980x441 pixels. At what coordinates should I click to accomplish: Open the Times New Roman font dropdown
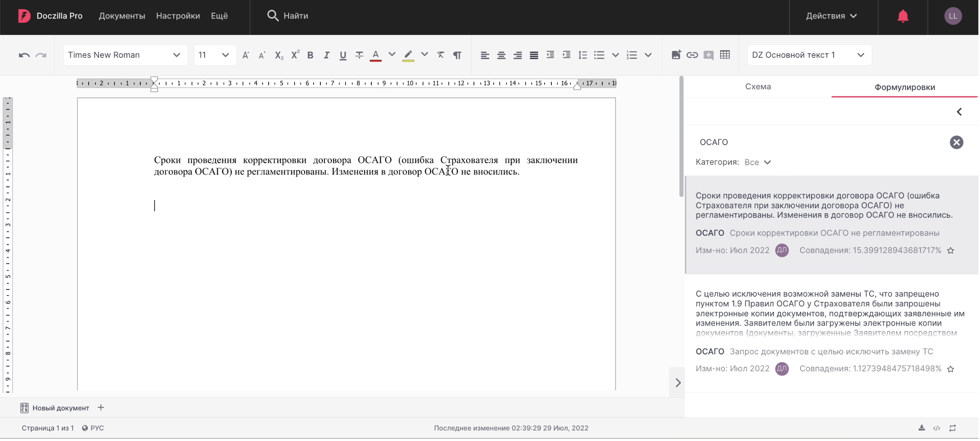(125, 55)
